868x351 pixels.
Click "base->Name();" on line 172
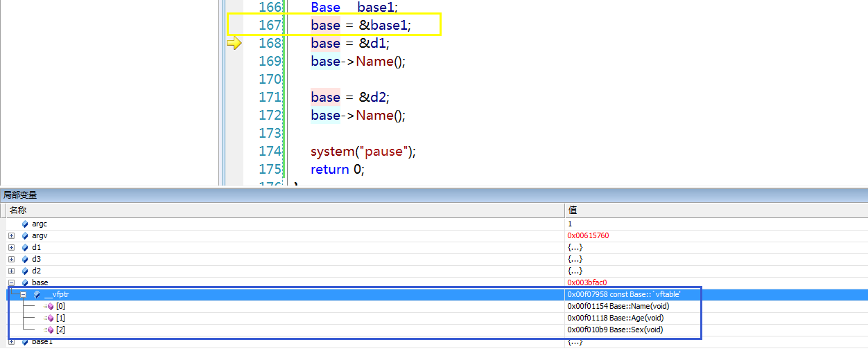coord(358,116)
